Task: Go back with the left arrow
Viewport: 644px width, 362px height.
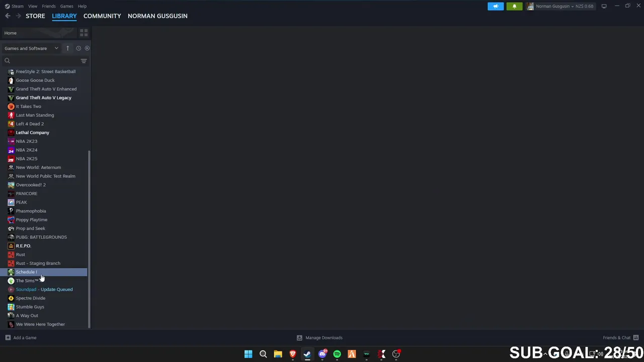Action: pos(8,16)
